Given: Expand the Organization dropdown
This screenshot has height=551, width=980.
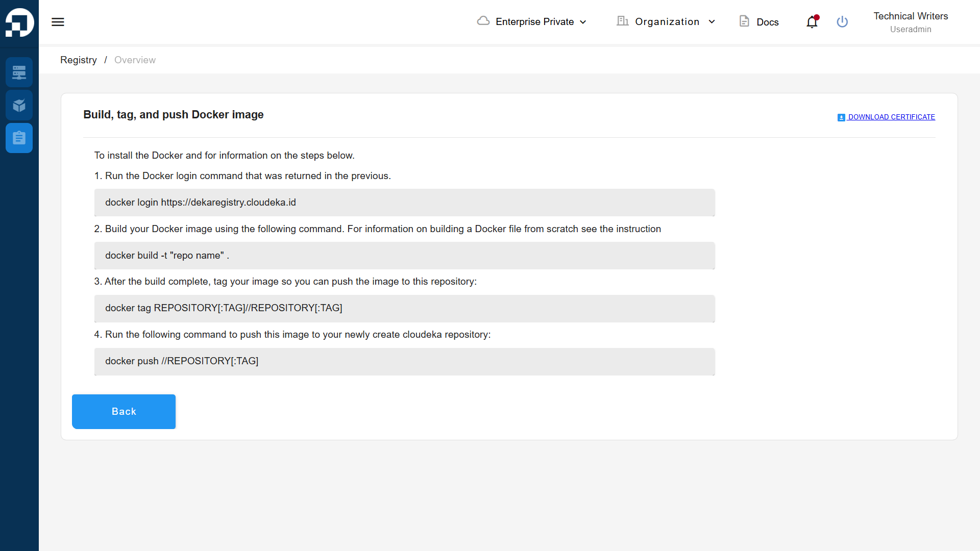Looking at the screenshot, I should pos(666,21).
